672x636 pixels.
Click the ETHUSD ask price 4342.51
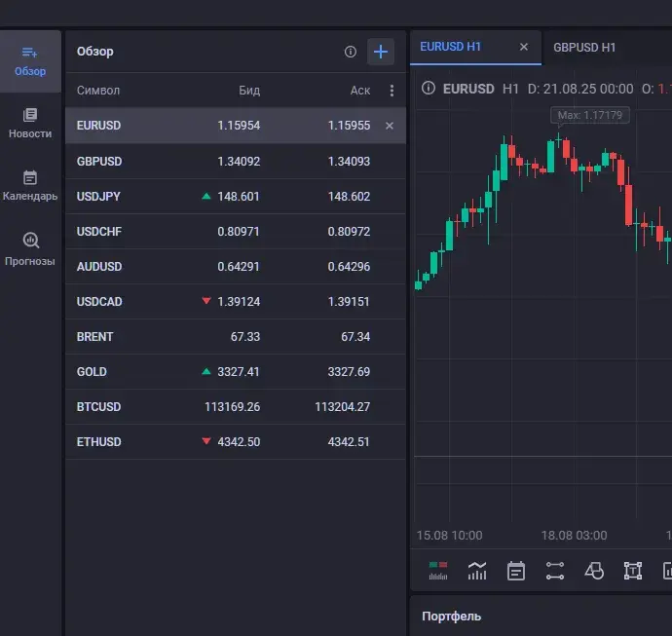click(349, 442)
